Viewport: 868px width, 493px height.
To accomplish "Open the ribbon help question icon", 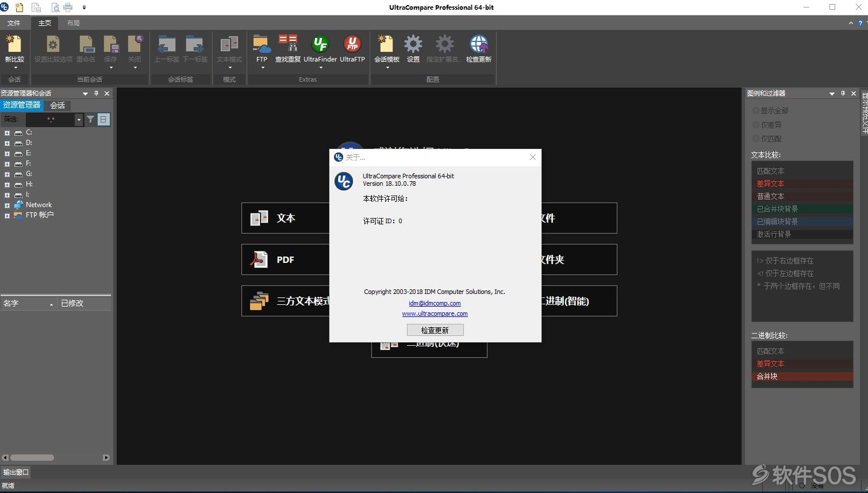I will pos(861,23).
